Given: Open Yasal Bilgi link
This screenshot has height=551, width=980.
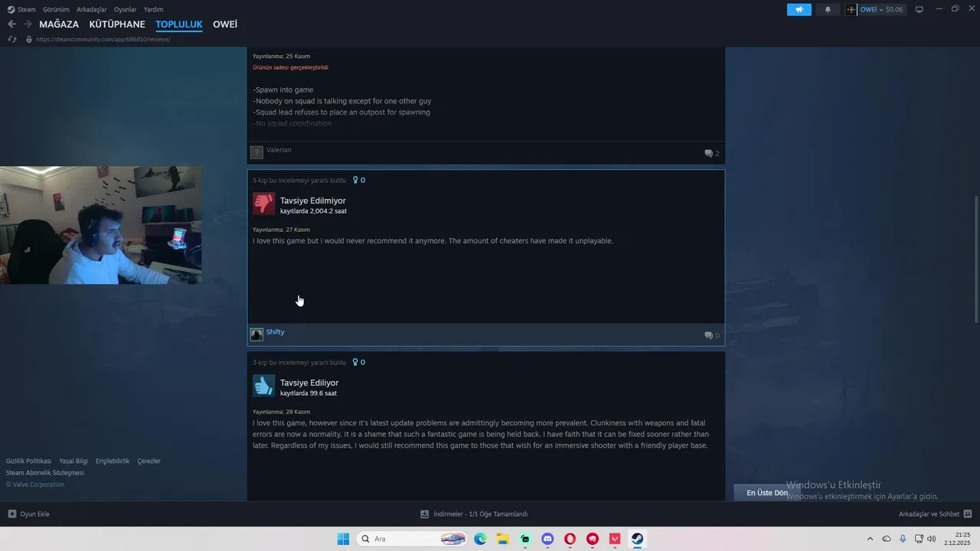Looking at the screenshot, I should (x=73, y=461).
